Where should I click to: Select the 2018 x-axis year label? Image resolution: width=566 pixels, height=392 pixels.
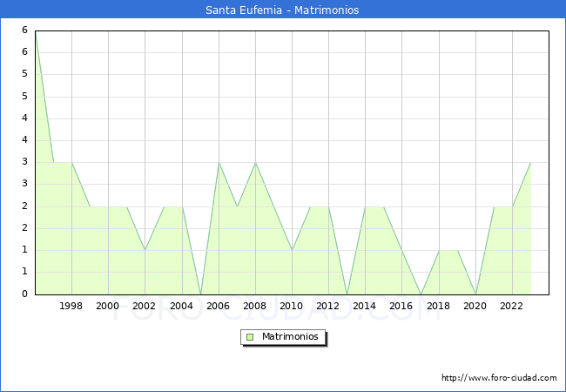coord(439,306)
